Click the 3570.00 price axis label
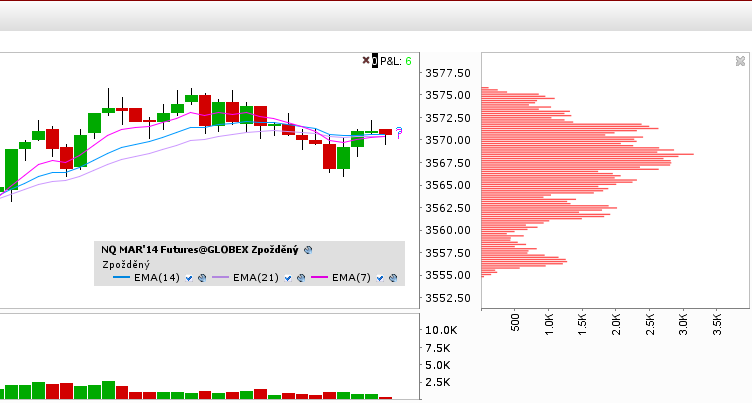The image size is (752, 403). 448,141
